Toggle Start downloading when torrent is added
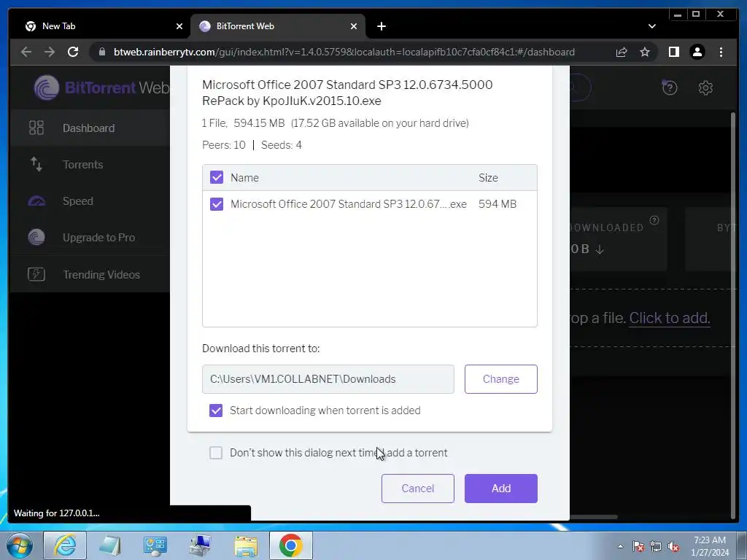This screenshot has width=747, height=560. (x=216, y=410)
